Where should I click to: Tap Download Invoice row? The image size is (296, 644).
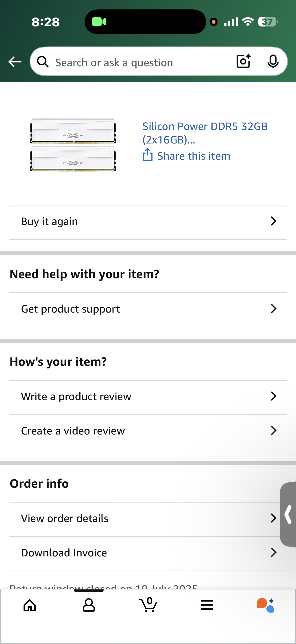[x=148, y=553]
